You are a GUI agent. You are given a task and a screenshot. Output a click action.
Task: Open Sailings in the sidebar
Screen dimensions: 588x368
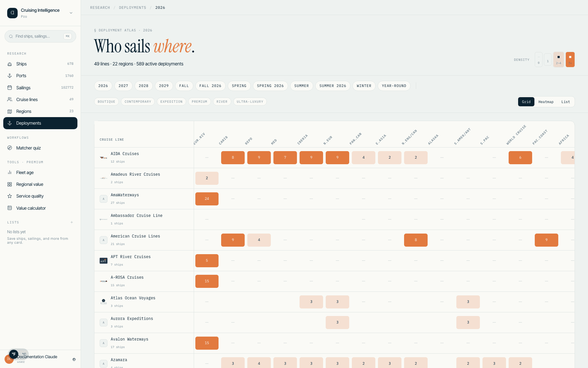(x=40, y=88)
